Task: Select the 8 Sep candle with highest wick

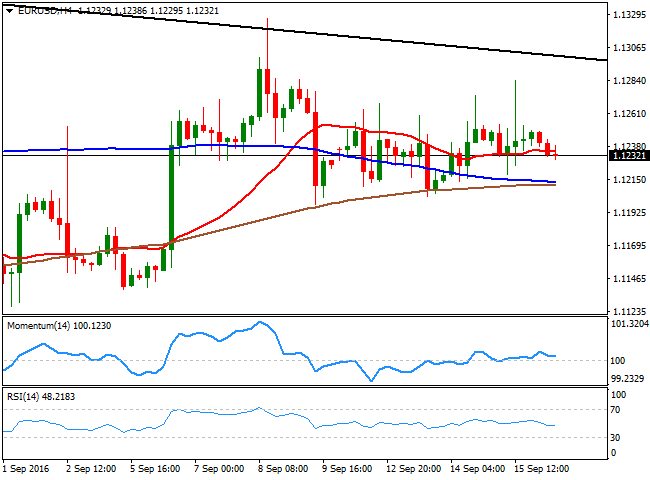Action: (x=267, y=66)
